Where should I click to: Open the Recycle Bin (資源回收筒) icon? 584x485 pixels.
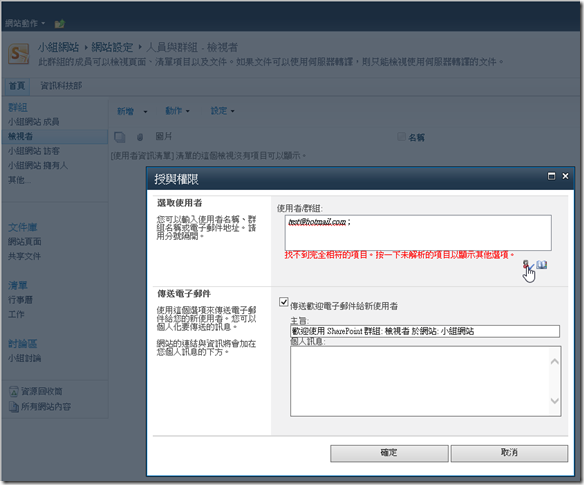click(13, 392)
